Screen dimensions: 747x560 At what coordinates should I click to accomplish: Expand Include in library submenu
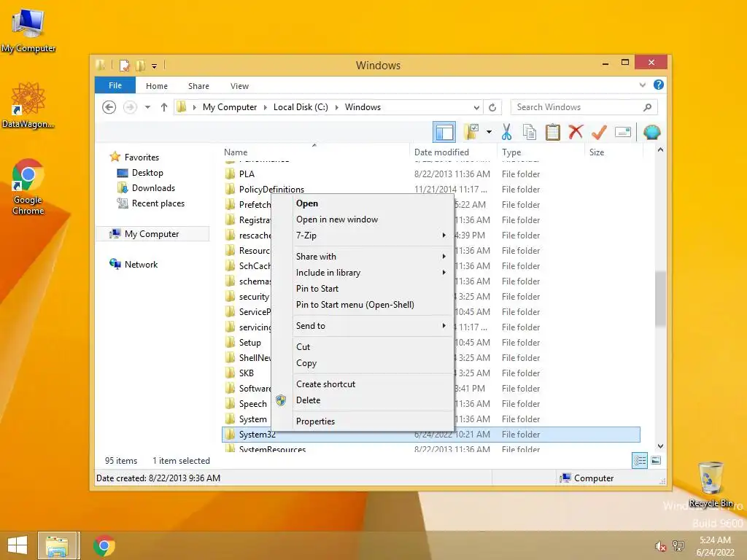pyautogui.click(x=362, y=273)
